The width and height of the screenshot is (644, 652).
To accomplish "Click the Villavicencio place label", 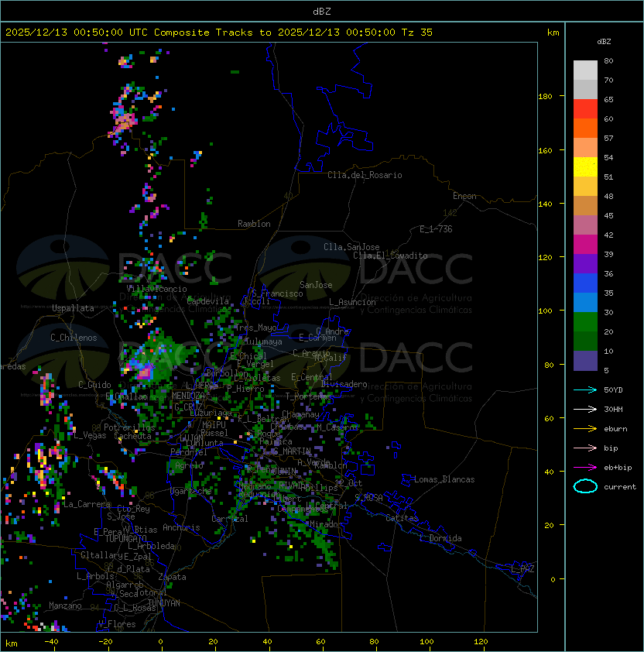I will tap(156, 289).
